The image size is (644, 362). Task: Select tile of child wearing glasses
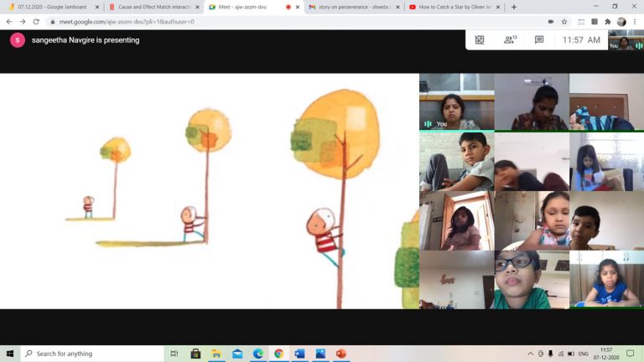(532, 280)
